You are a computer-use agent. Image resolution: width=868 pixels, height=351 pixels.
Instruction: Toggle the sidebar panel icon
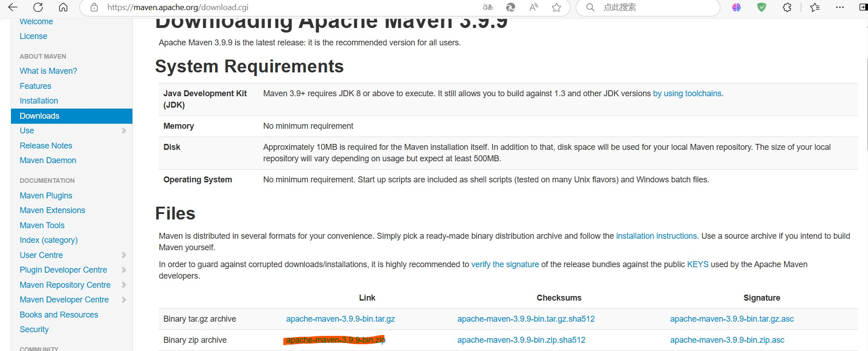tap(863, 7)
